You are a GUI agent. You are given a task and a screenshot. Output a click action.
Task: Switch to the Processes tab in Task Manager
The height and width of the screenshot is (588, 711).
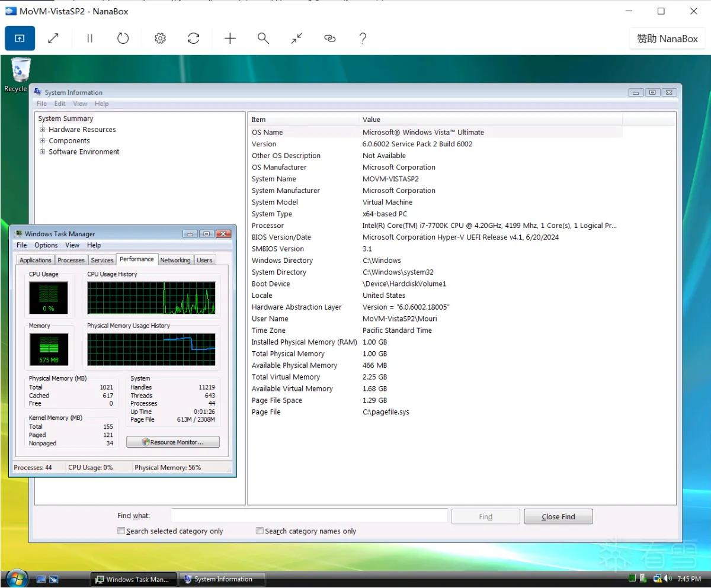tap(71, 260)
